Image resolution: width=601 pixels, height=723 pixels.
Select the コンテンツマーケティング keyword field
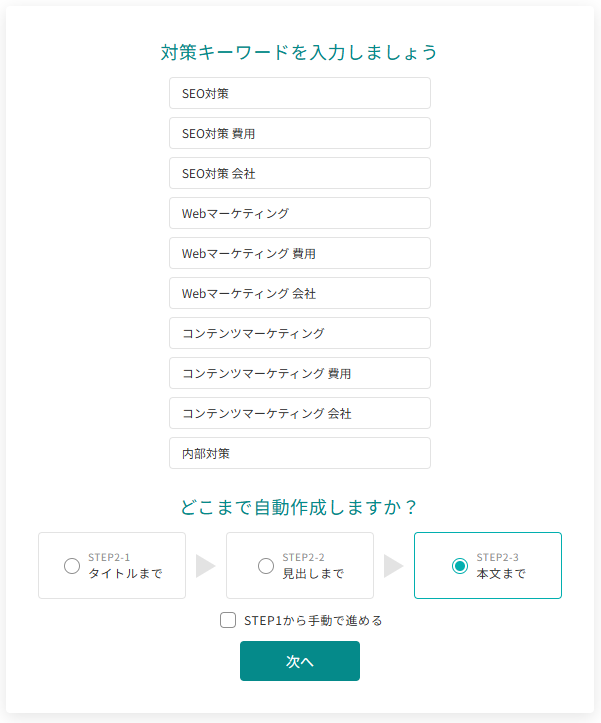point(300,333)
